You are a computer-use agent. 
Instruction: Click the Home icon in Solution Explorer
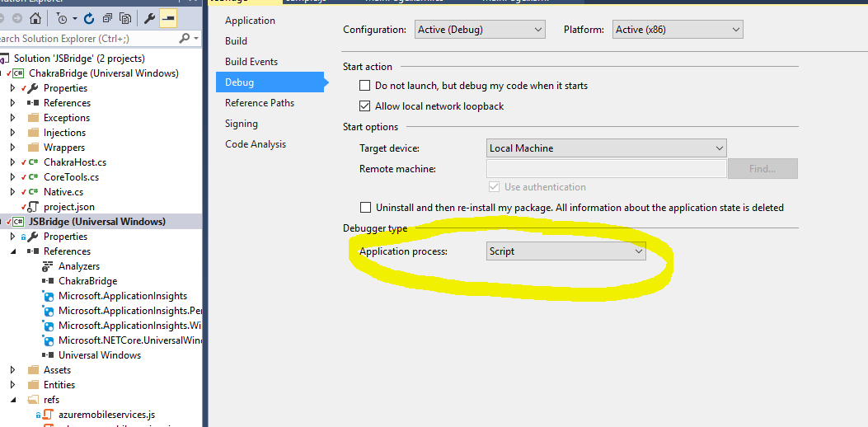click(35, 18)
